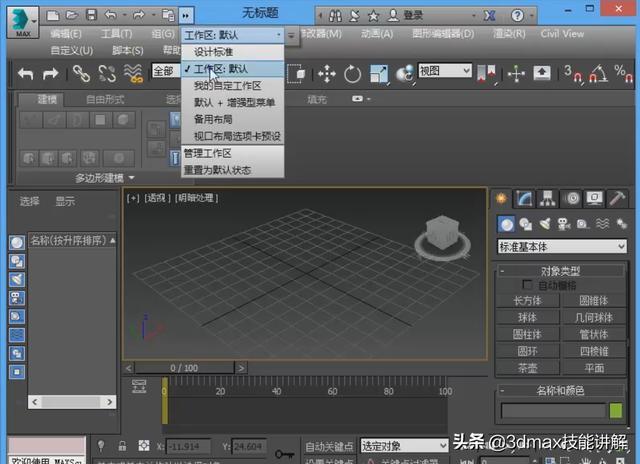
Task: Select the Rotate transform tool
Action: (x=352, y=74)
